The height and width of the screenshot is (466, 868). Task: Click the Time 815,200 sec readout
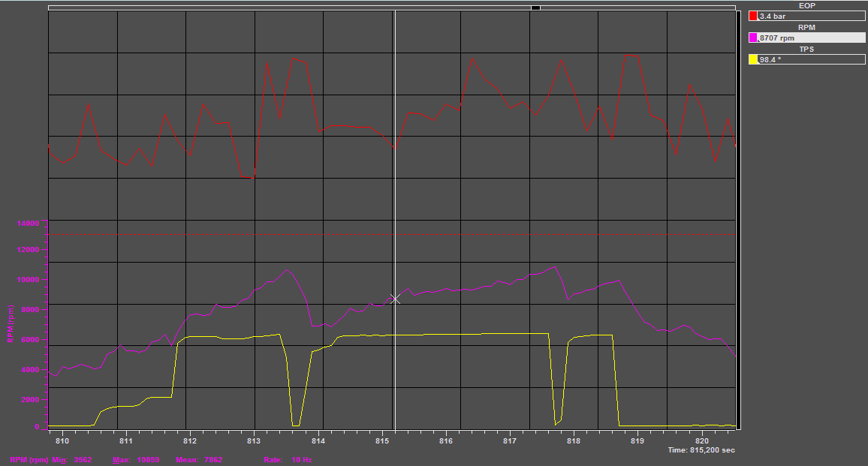click(701, 449)
